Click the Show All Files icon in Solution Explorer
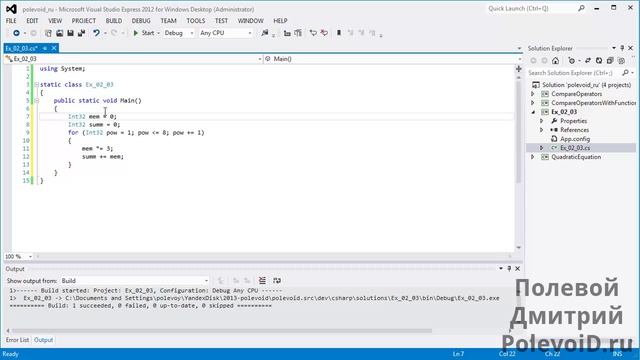This screenshot has width=640, height=360. point(621,61)
